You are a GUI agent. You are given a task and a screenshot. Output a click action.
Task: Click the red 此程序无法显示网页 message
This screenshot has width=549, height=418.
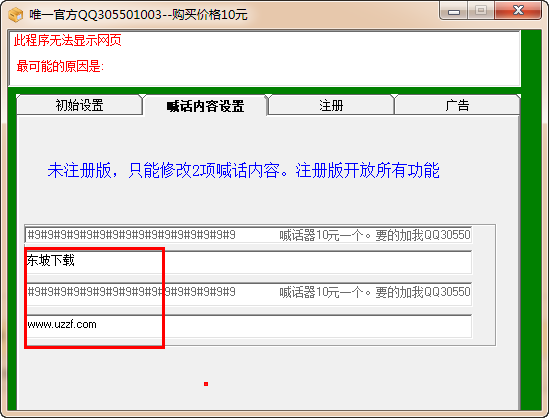click(68, 40)
